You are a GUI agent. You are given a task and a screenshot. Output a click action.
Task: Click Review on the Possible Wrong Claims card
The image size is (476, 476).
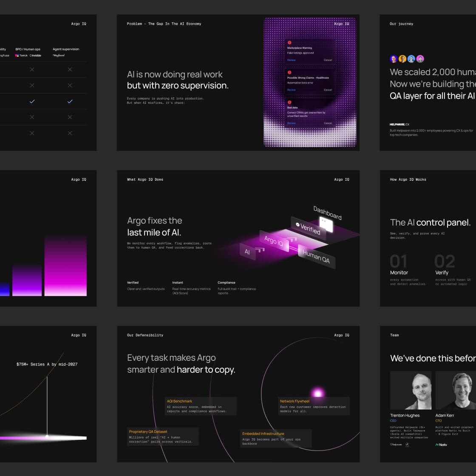(x=292, y=90)
